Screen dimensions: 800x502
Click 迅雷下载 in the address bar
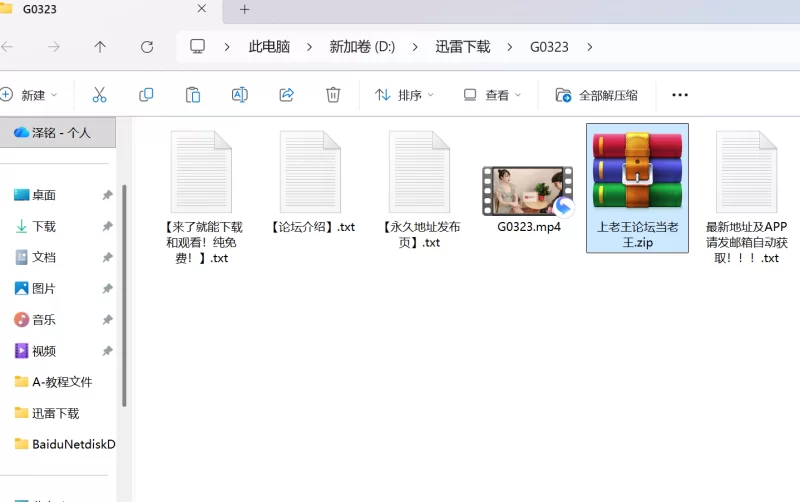(463, 47)
